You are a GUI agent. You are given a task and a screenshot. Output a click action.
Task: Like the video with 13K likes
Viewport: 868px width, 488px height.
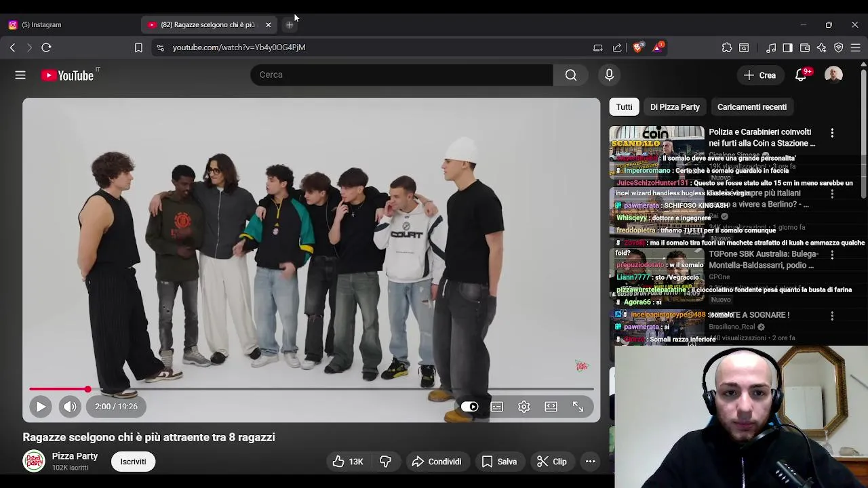coord(349,462)
